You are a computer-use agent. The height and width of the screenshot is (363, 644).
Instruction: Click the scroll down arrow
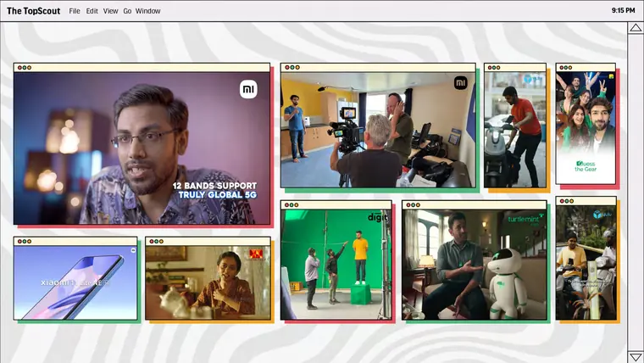636,356
